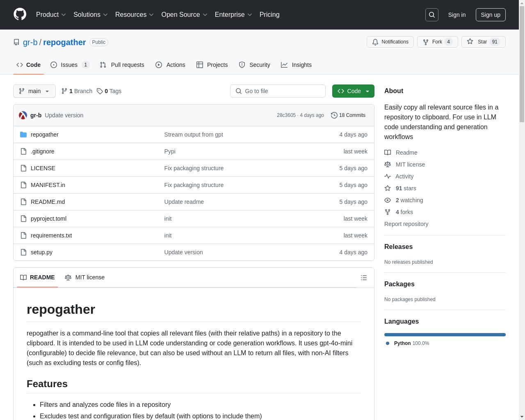Open 'Stream output from gpt' commit message
Screen dimensions: 525x420
point(194,135)
